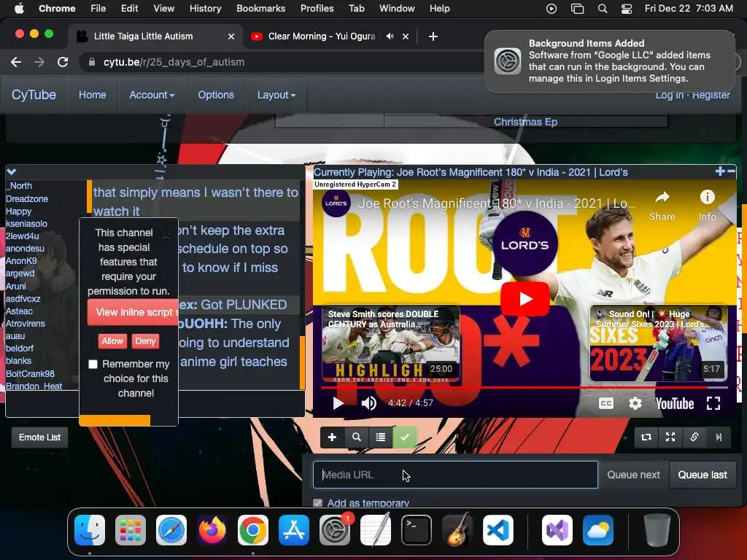Open System Settings from the Dock
Image resolution: width=747 pixels, height=560 pixels.
tap(335, 530)
